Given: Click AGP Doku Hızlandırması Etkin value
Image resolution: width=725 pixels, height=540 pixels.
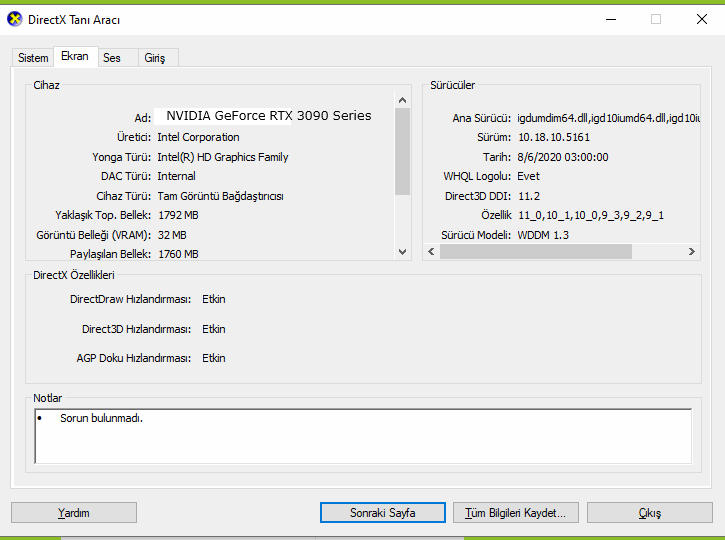Looking at the screenshot, I should [x=214, y=358].
